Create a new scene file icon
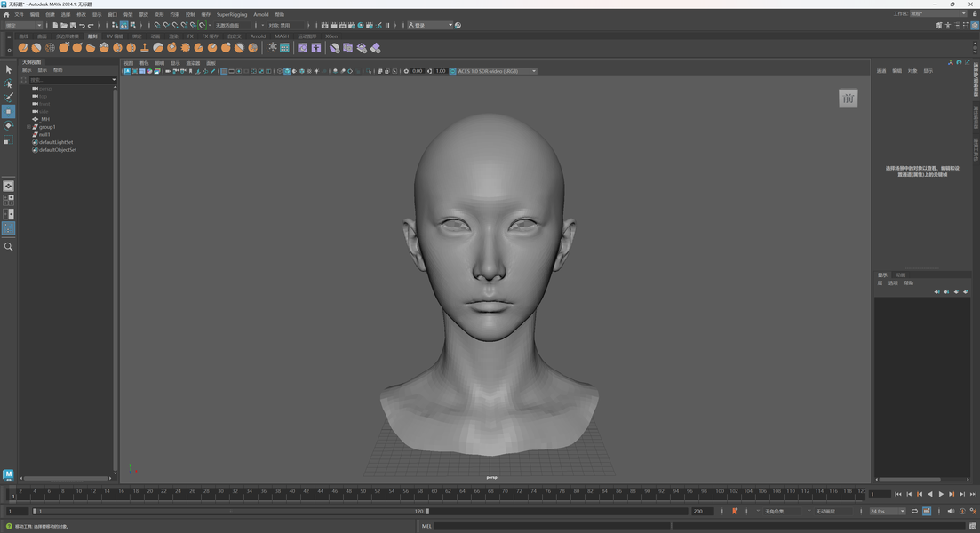This screenshot has height=533, width=980. click(x=55, y=25)
